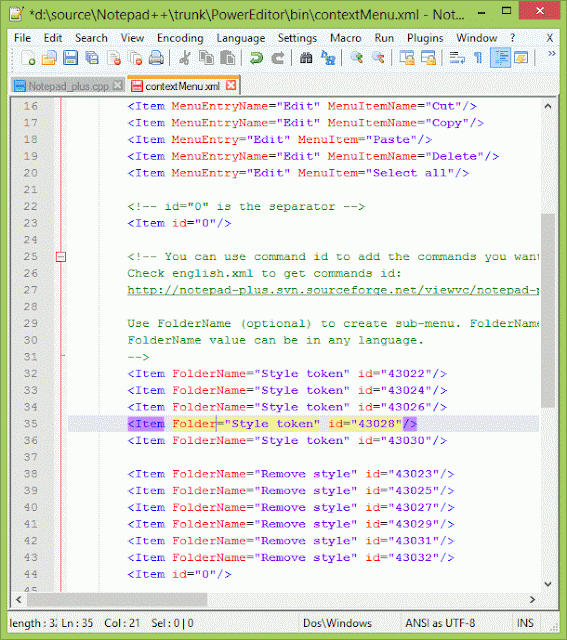Collapse the comment fold marker at line 25
This screenshot has height=640, width=567.
point(61,257)
